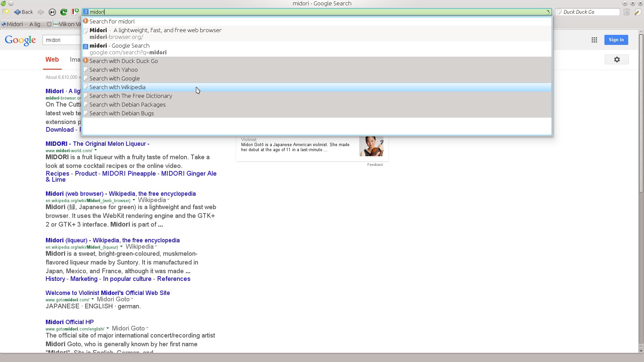Select 'Search with Debian Bugs'

click(x=317, y=113)
